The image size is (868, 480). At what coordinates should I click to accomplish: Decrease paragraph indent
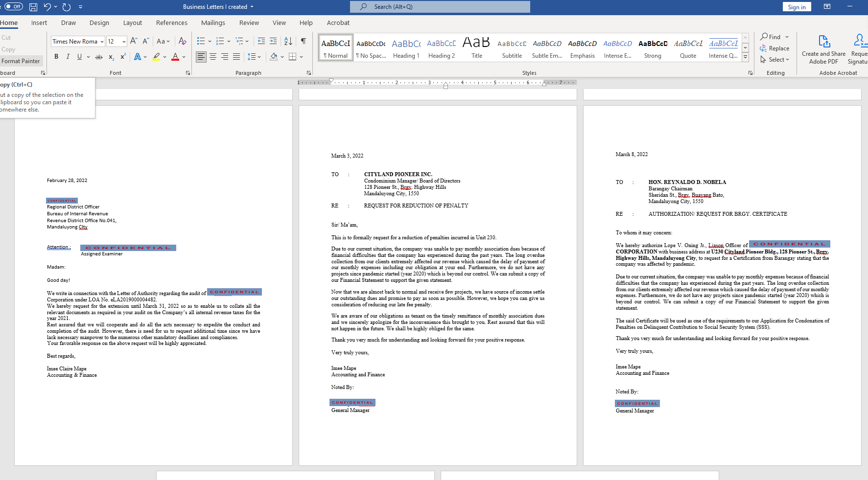pyautogui.click(x=261, y=41)
